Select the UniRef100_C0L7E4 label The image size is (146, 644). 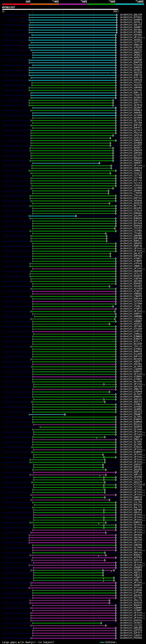(x=131, y=502)
